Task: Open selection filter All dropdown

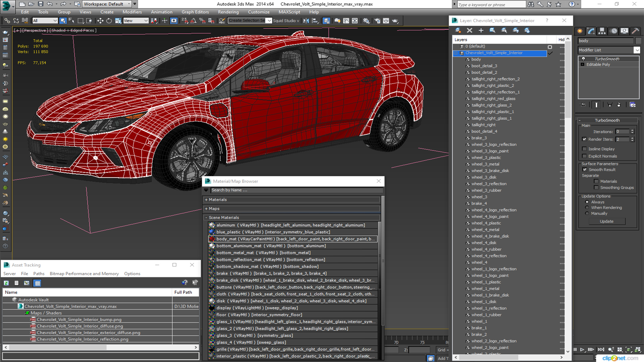Action: pos(45,21)
